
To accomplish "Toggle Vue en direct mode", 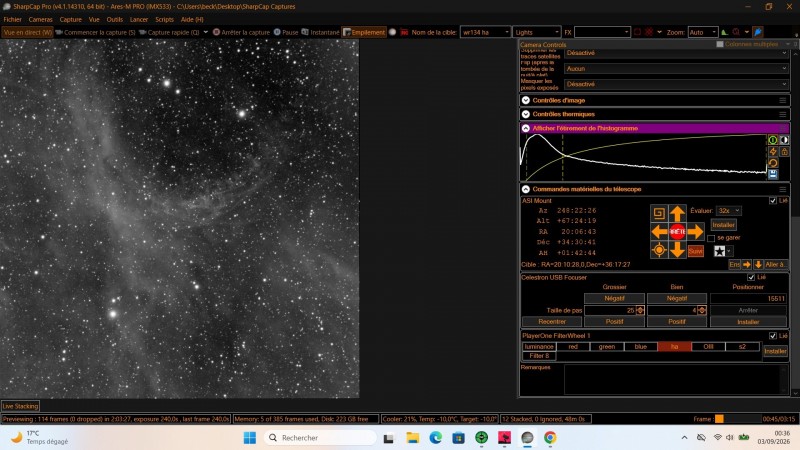I will [28, 32].
